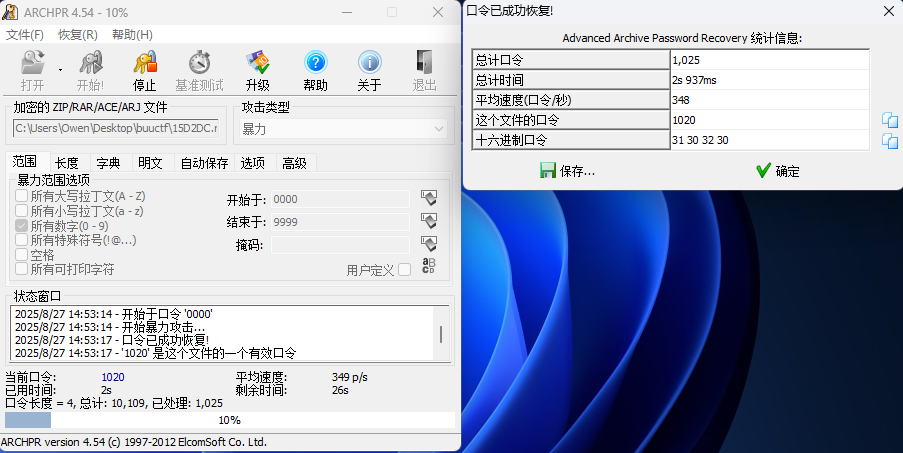Click the 10% progress bar
The width and height of the screenshot is (903, 453).
point(230,420)
